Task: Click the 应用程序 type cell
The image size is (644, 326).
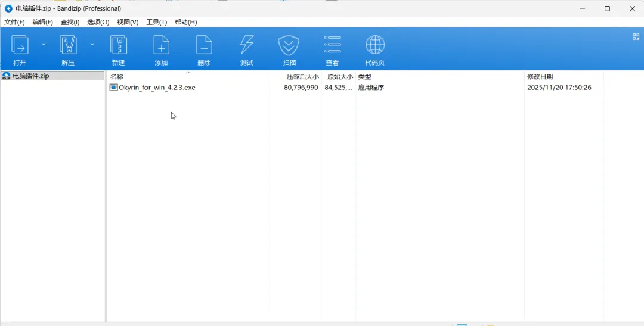Action: (371, 88)
